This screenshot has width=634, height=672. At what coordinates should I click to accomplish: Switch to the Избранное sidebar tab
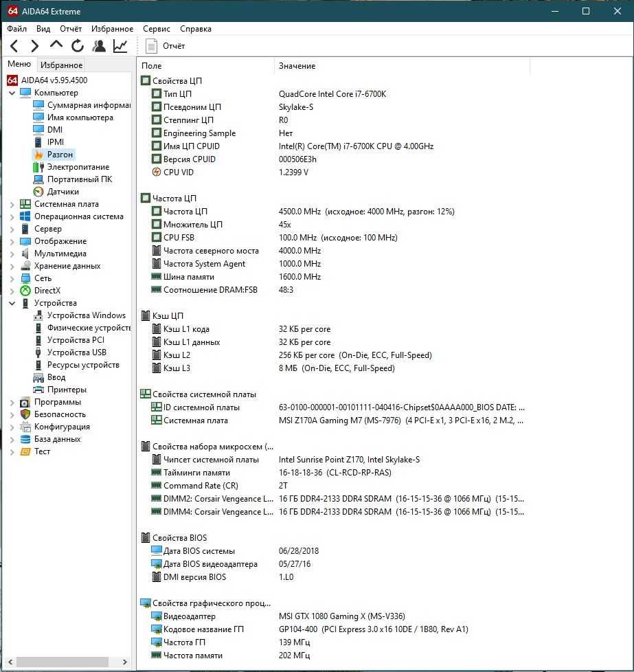(x=61, y=65)
